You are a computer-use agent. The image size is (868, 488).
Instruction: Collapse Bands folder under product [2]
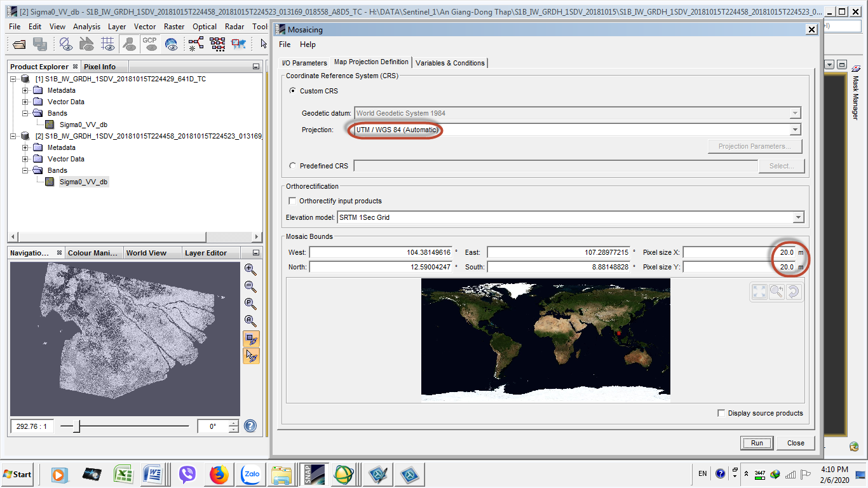click(x=25, y=170)
